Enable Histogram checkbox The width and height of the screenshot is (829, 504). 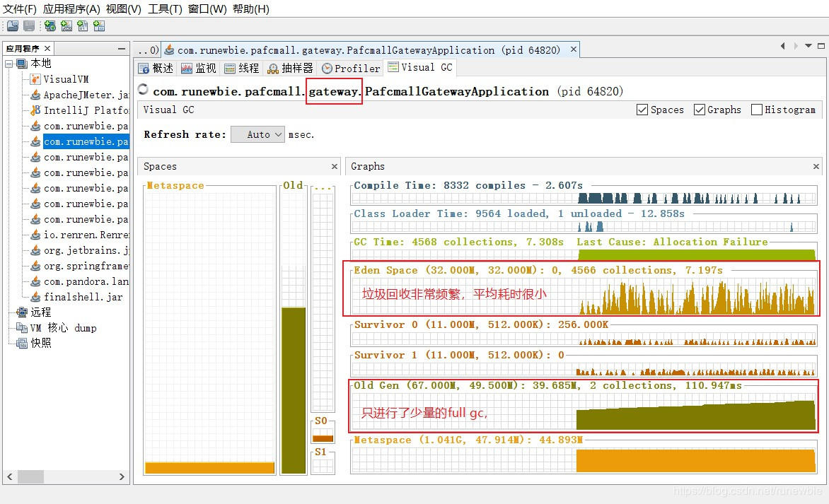click(757, 110)
